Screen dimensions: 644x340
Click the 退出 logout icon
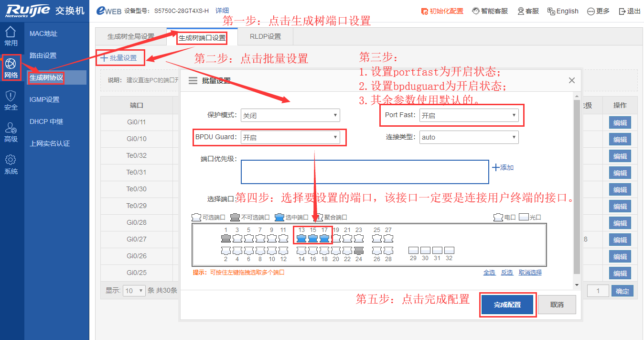pos(622,11)
